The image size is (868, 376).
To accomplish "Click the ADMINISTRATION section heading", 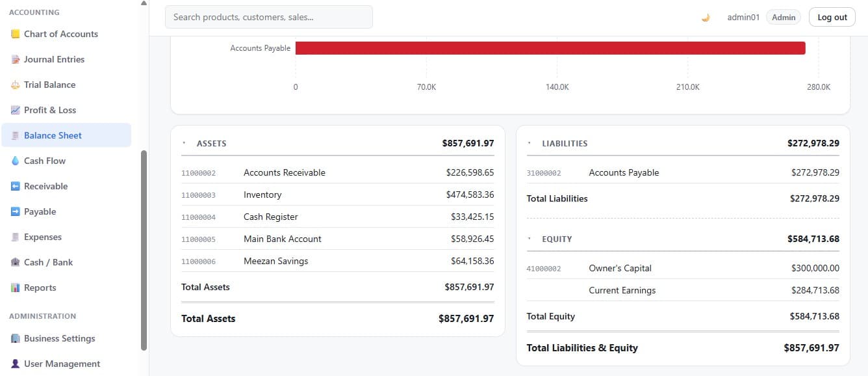I will click(x=43, y=316).
